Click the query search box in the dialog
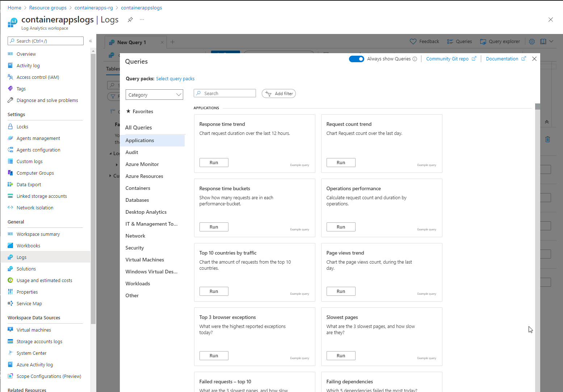The height and width of the screenshot is (392, 563). pyautogui.click(x=224, y=93)
